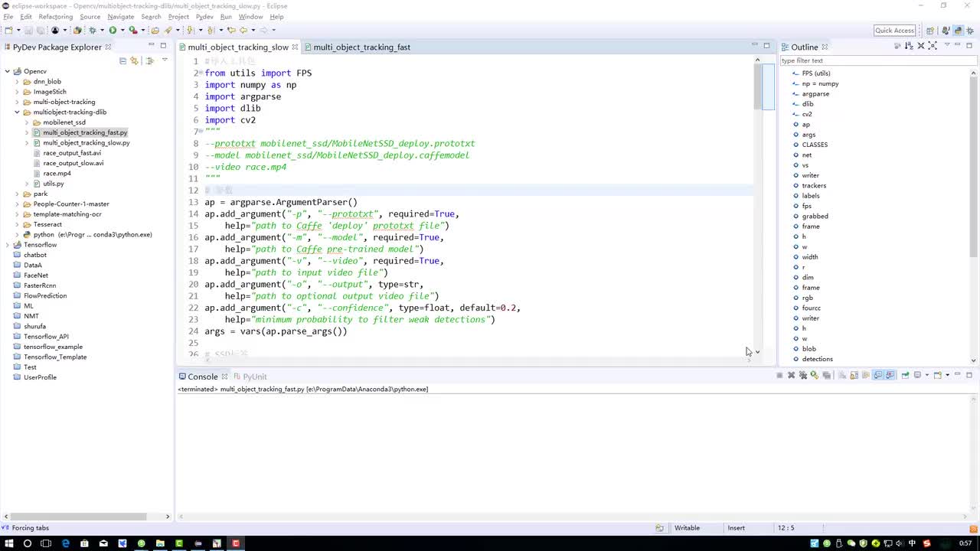Click the Run External Tools icon
This screenshot has height=551, width=980.
pyautogui.click(x=132, y=31)
